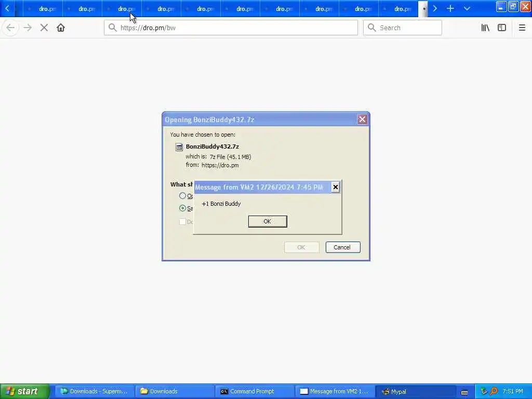532x399 pixels.
Task: Tick the Do this automatically checkbox
Action: click(182, 221)
